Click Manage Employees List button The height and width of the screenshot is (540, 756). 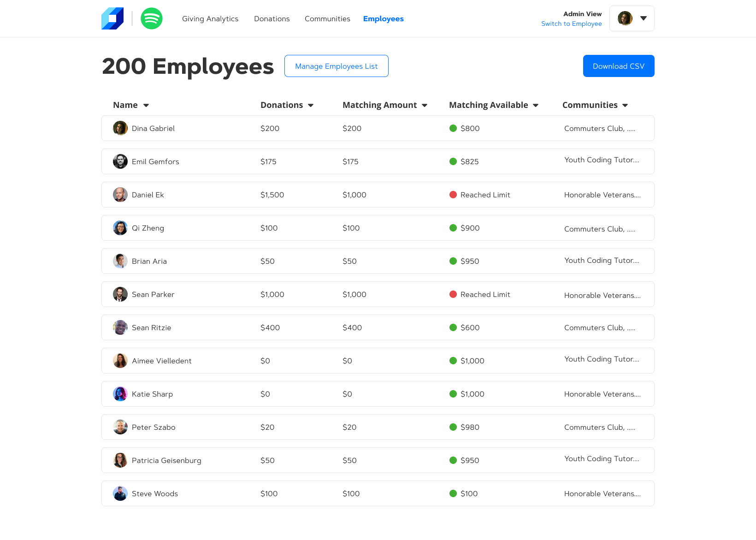pyautogui.click(x=337, y=66)
